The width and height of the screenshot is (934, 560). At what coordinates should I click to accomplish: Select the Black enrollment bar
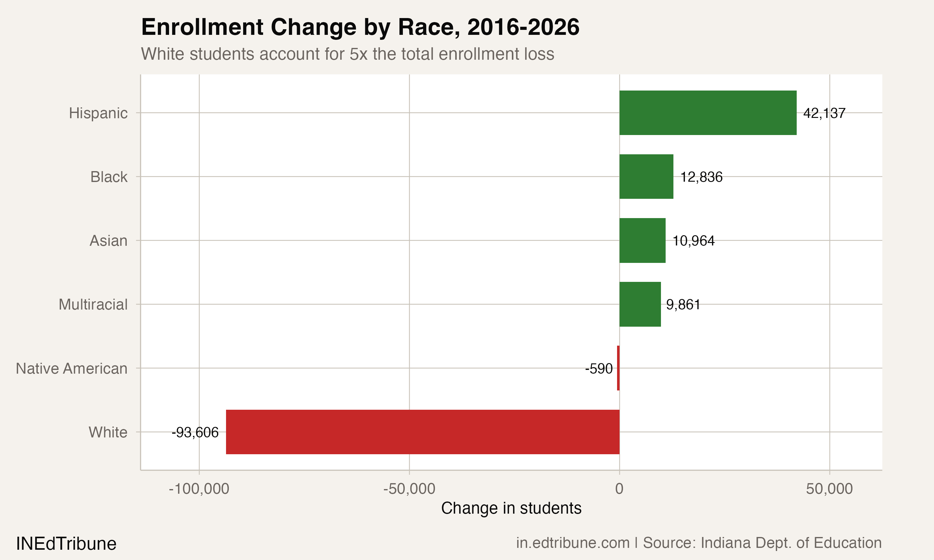(646, 176)
